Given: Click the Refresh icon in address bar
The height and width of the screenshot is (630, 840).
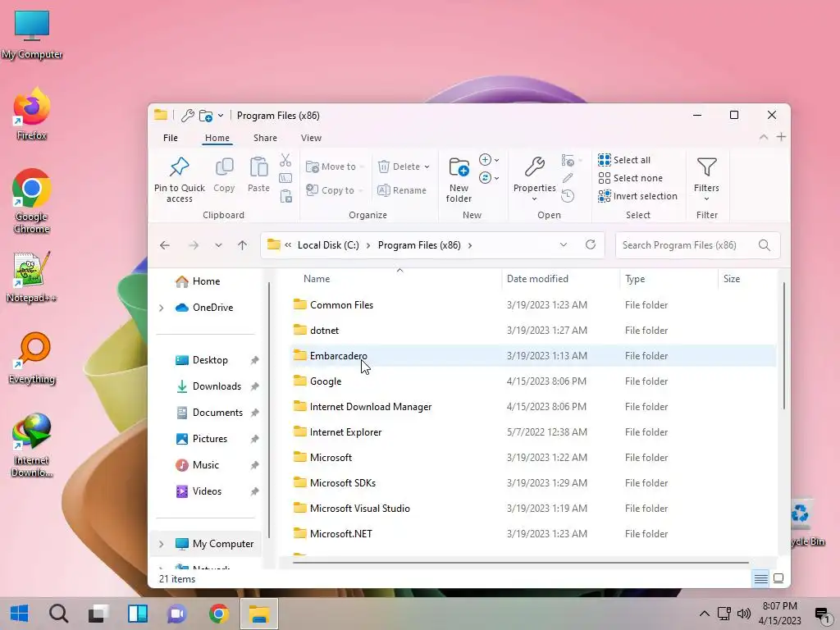Looking at the screenshot, I should coord(591,244).
